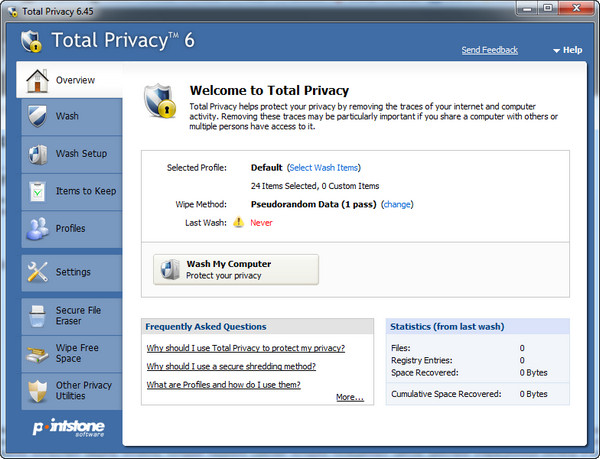Image resolution: width=600 pixels, height=459 pixels.
Task: Expand the Help dropdown menu
Action: click(566, 50)
